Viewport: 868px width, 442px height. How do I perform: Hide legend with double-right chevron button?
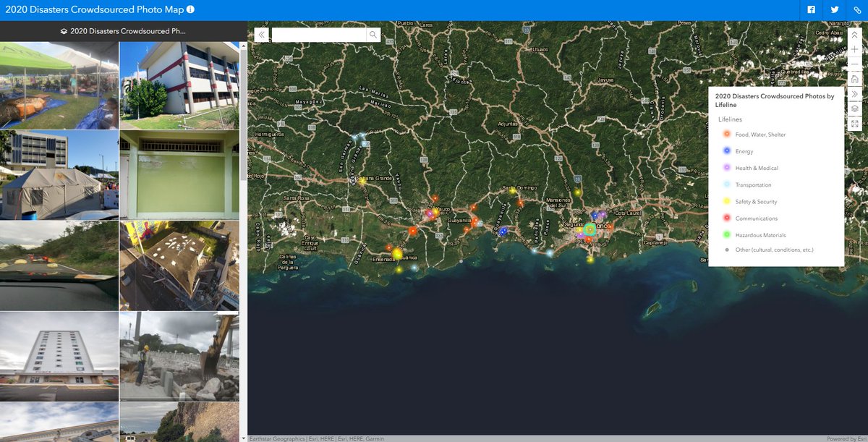(x=854, y=94)
